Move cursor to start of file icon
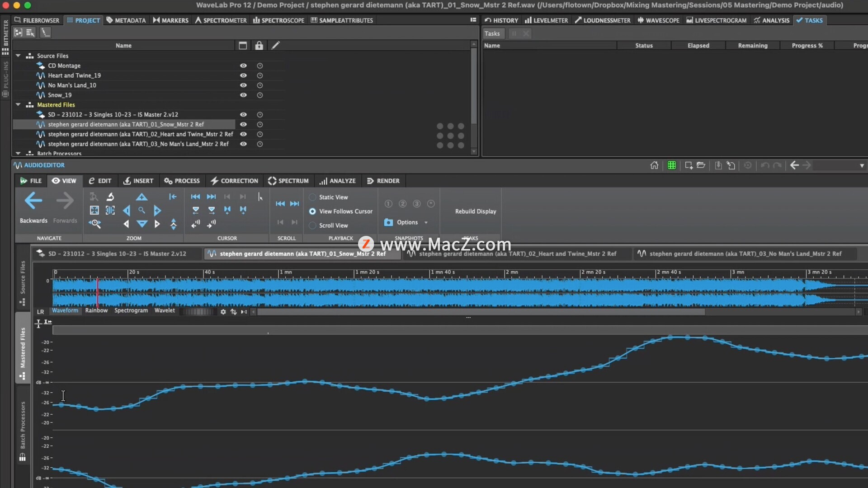Screen dimensions: 868x488 (195, 197)
